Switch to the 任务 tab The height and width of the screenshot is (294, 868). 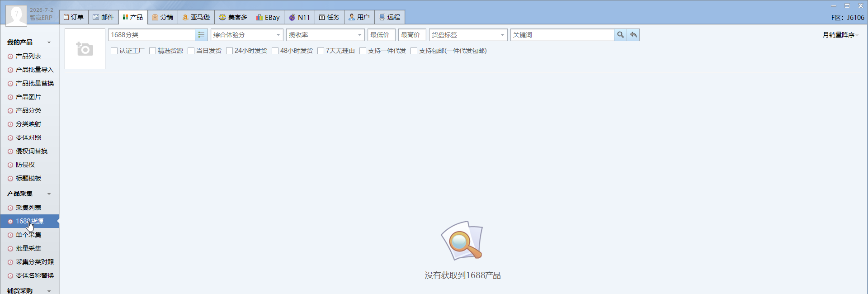point(330,17)
